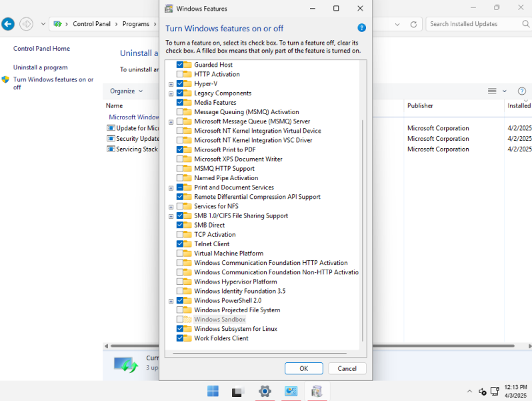
Task: Open the address bar history dropdown
Action: [x=397, y=25]
